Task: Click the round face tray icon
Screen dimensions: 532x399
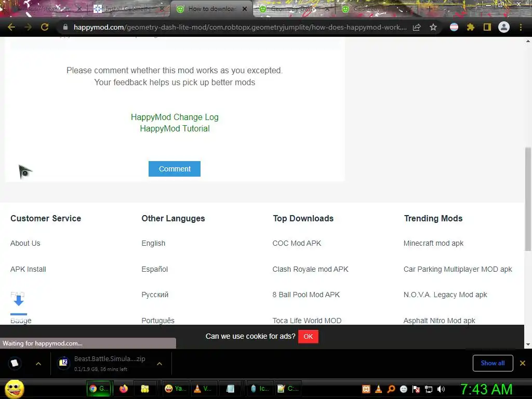Action: click(403, 389)
